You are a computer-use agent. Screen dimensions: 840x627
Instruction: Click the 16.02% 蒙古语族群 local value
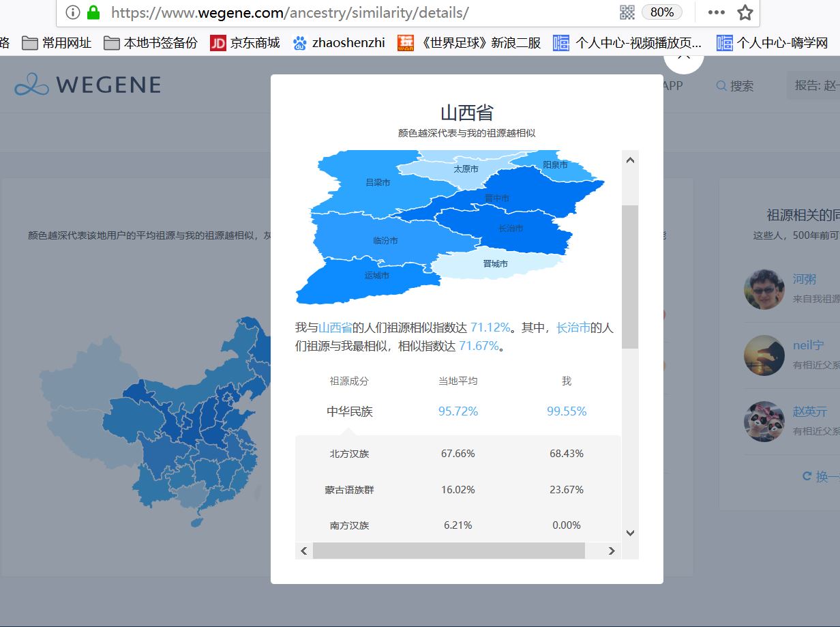click(458, 489)
